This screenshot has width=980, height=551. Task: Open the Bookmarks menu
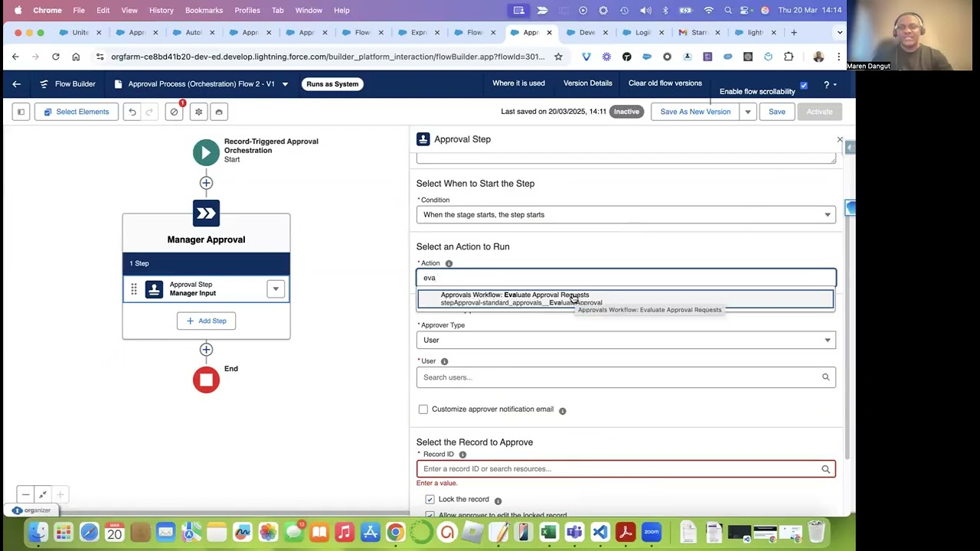pyautogui.click(x=204, y=10)
